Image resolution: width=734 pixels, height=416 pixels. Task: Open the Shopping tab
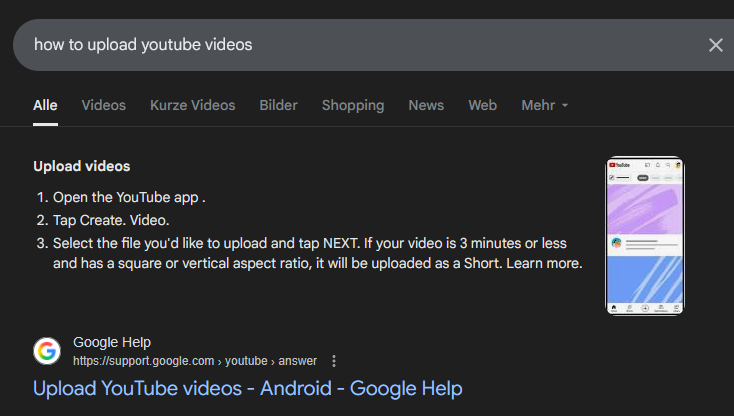click(353, 105)
